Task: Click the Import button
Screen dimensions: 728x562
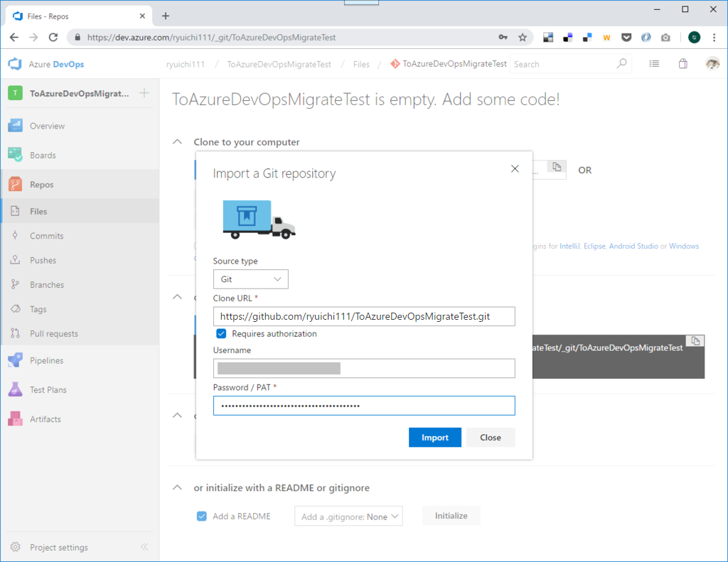Action: point(435,437)
